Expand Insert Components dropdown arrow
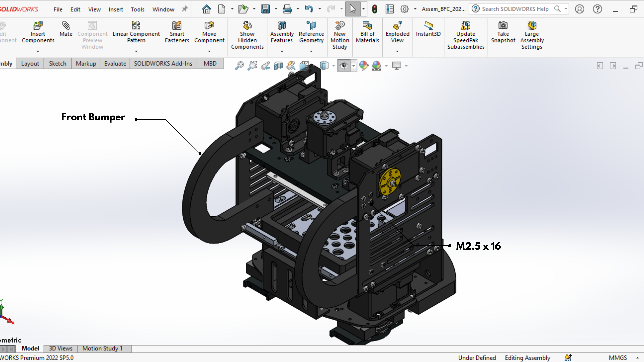Image resolution: width=644 pixels, height=362 pixels. click(38, 51)
